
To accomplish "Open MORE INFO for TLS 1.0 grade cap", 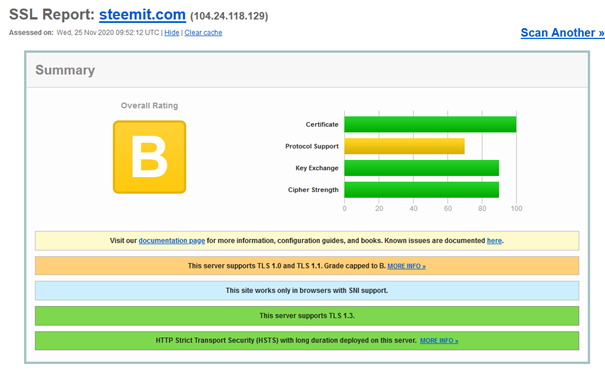I will [406, 266].
